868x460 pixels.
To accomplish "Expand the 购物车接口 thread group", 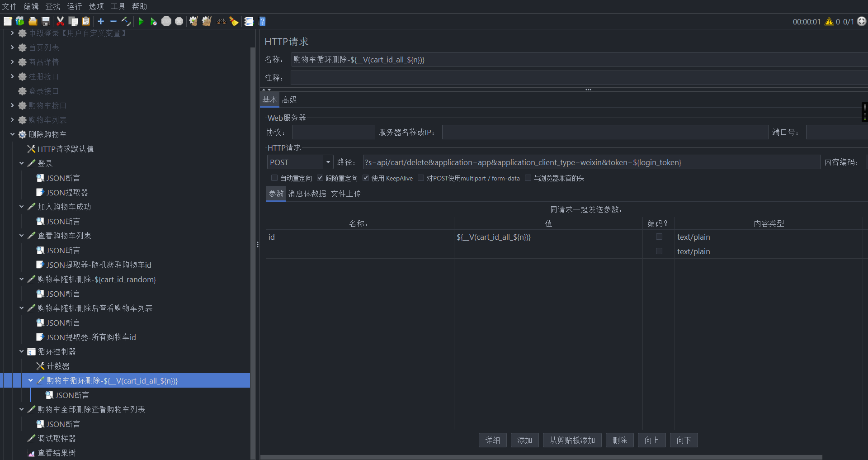I will point(13,105).
